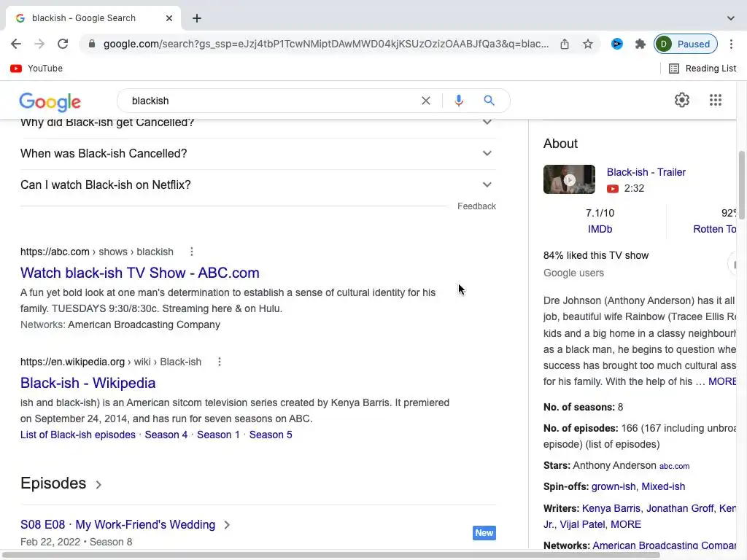This screenshot has width=747, height=560.
Task: Click the New badge for S08 E08
Action: pos(484,533)
